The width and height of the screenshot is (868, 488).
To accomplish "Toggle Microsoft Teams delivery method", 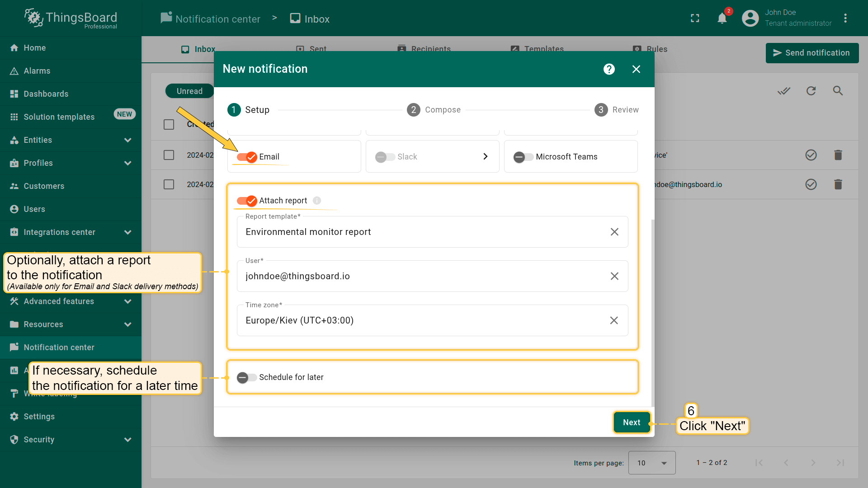I will coord(523,157).
